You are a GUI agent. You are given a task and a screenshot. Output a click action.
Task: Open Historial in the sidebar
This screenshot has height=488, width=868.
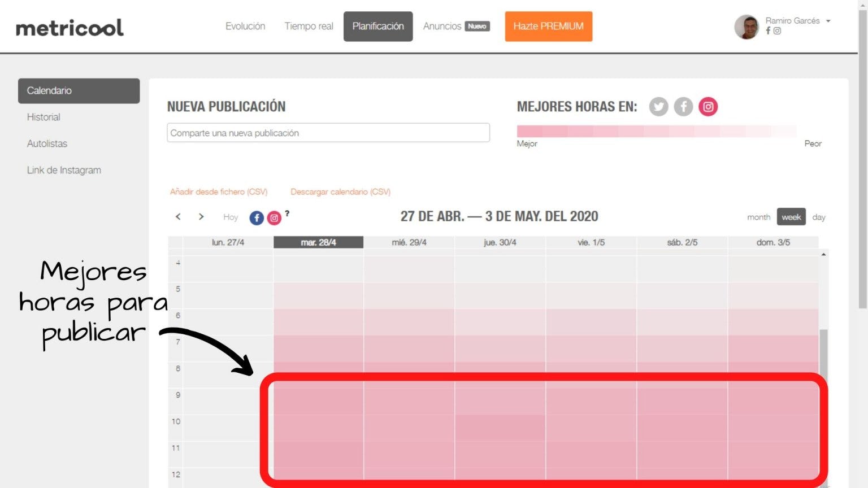(x=44, y=117)
